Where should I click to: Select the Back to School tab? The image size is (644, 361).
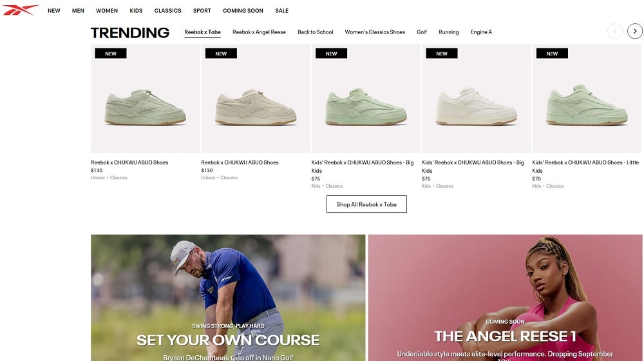[316, 32]
